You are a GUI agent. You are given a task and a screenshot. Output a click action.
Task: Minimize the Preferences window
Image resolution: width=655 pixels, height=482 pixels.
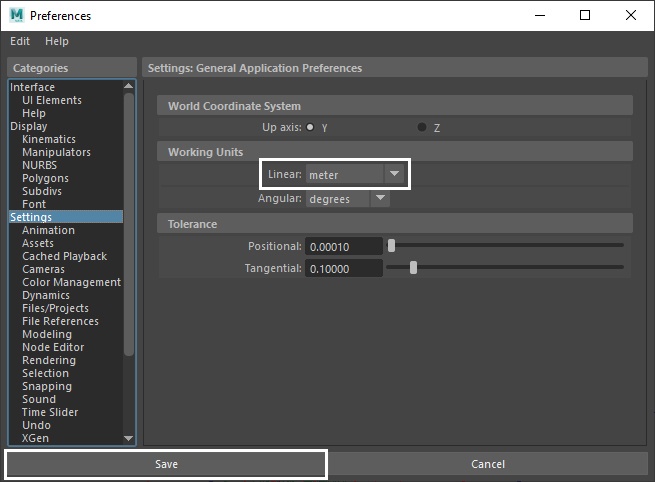tap(540, 15)
